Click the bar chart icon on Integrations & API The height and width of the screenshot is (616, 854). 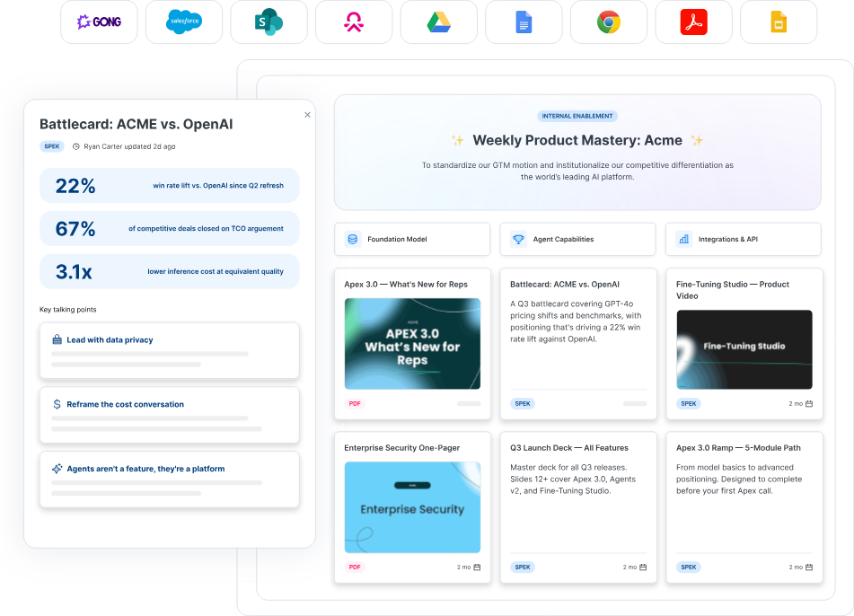coord(684,239)
